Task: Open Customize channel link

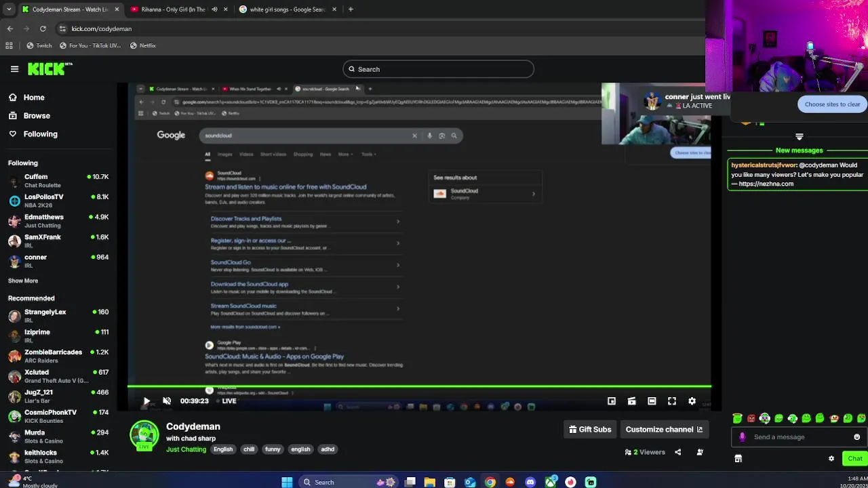Action: [x=664, y=429]
